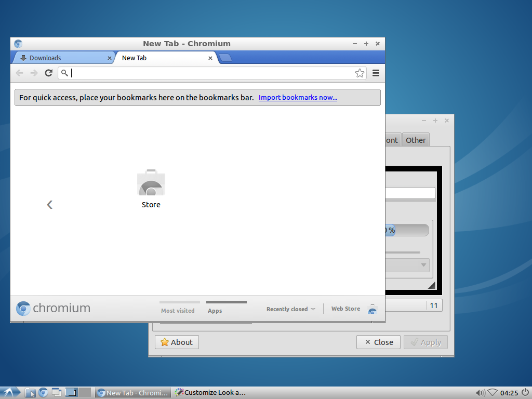Close the Customize Look dialog with Close button
Image resolution: width=532 pixels, height=399 pixels.
[x=378, y=342]
